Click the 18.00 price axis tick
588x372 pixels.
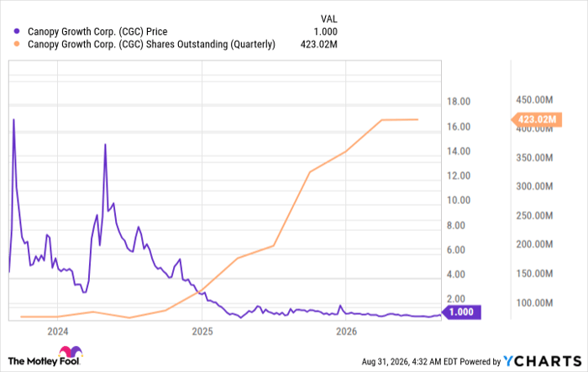[x=459, y=102]
